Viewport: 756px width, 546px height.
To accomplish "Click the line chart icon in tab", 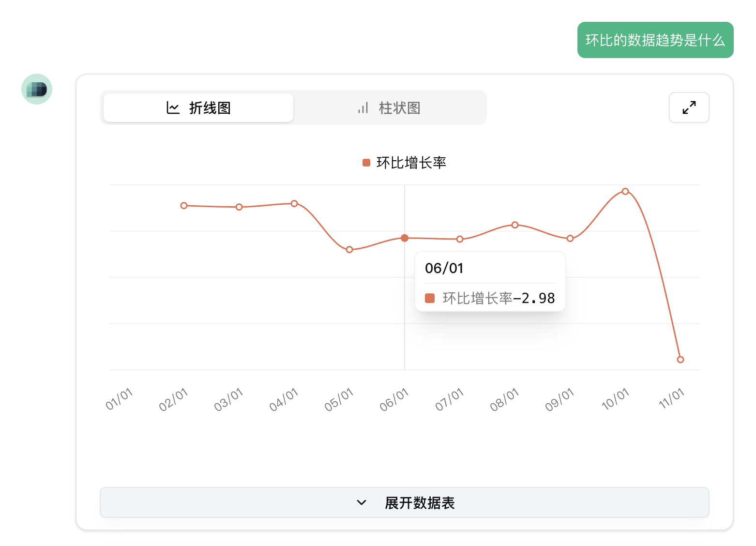I will tap(173, 107).
